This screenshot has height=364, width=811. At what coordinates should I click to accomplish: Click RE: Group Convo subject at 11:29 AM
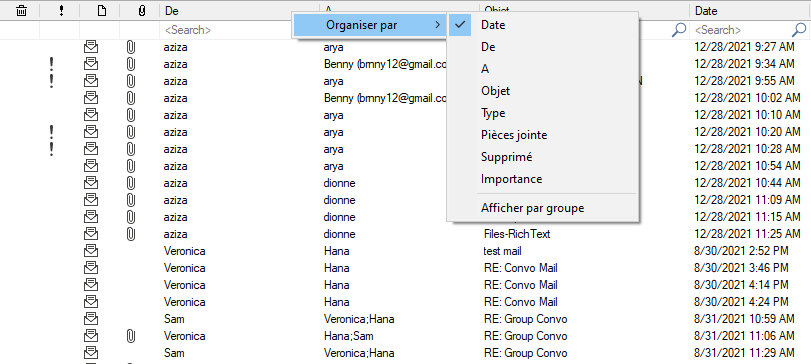point(525,353)
